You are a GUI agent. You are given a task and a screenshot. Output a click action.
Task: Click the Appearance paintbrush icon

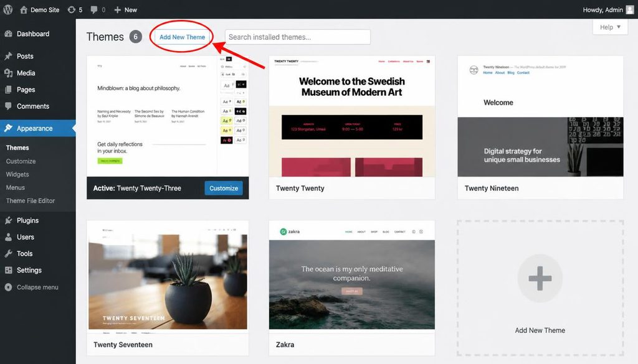click(9, 128)
